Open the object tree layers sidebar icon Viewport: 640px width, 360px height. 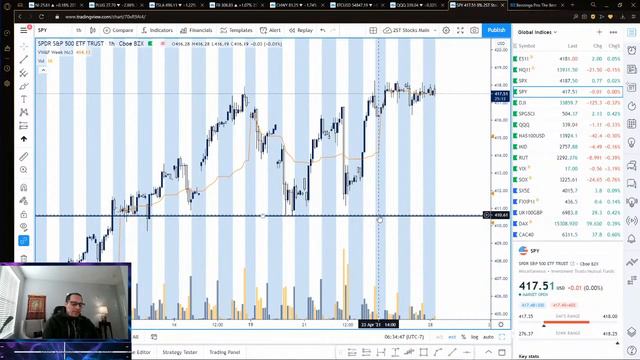coord(631,332)
